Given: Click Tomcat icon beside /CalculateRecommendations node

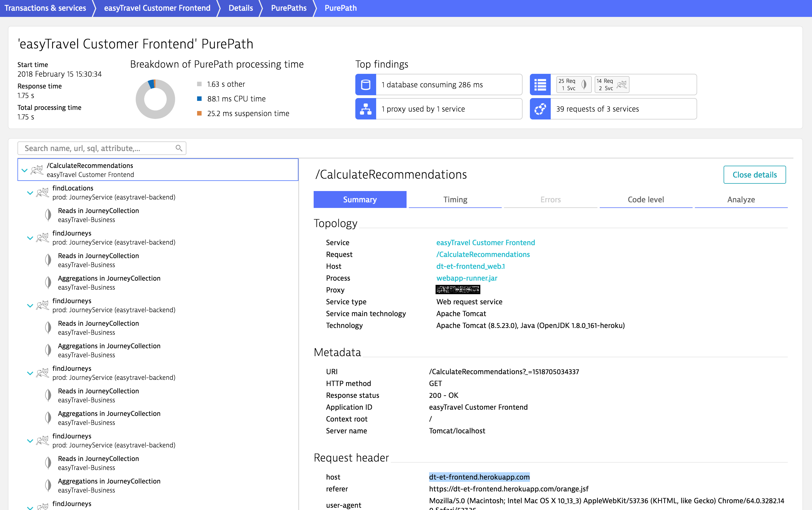Looking at the screenshot, I should [37, 170].
